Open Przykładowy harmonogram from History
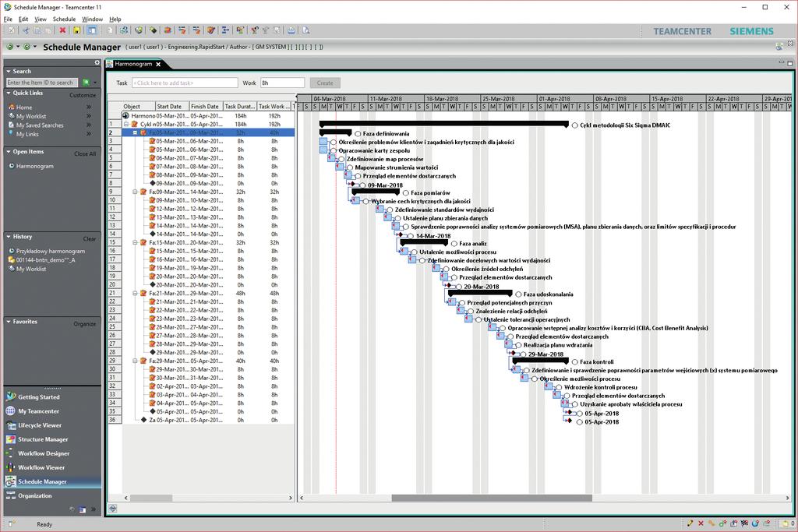The height and width of the screenshot is (532, 798). pos(51,252)
